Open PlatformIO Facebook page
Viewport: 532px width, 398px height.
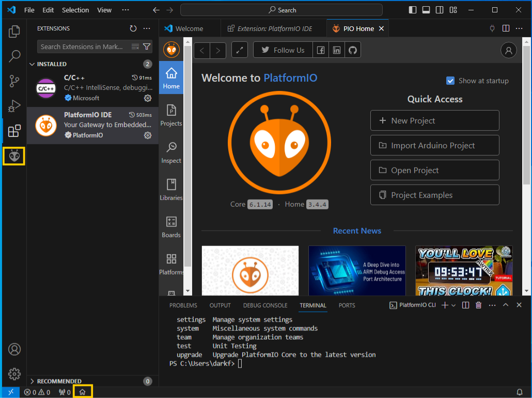tap(321, 50)
